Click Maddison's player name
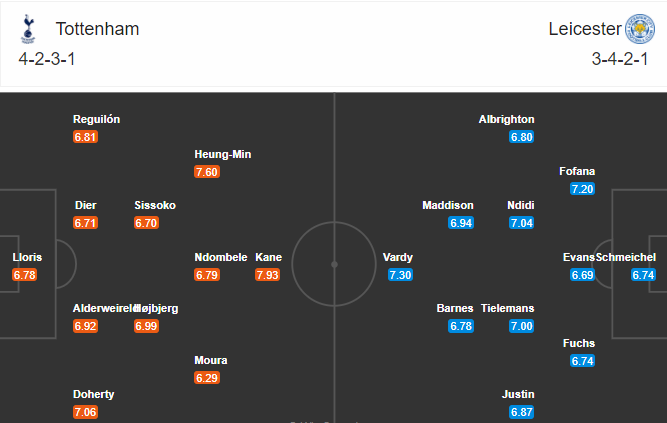This screenshot has height=423, width=667. [448, 205]
